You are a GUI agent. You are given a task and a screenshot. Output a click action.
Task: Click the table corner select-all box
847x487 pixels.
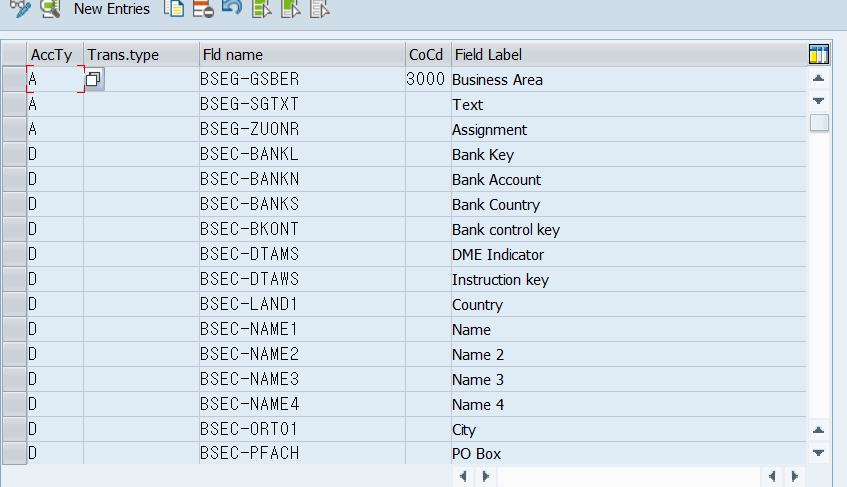15,54
